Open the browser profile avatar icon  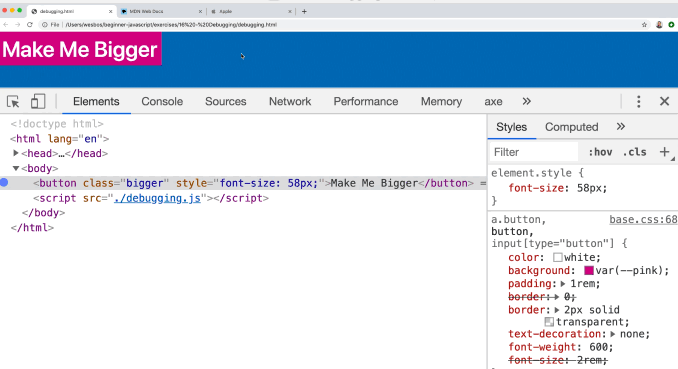[x=659, y=25]
